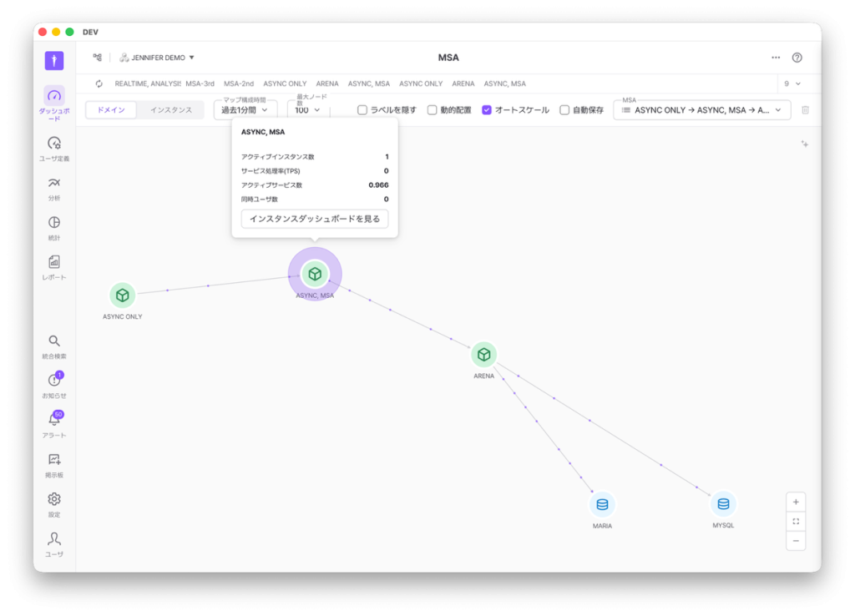This screenshot has height=616, width=855.
Task: Select the ドメイン tab
Action: point(111,110)
